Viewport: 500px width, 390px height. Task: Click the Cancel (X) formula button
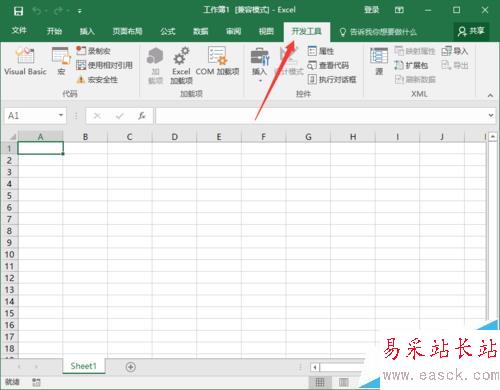click(97, 116)
